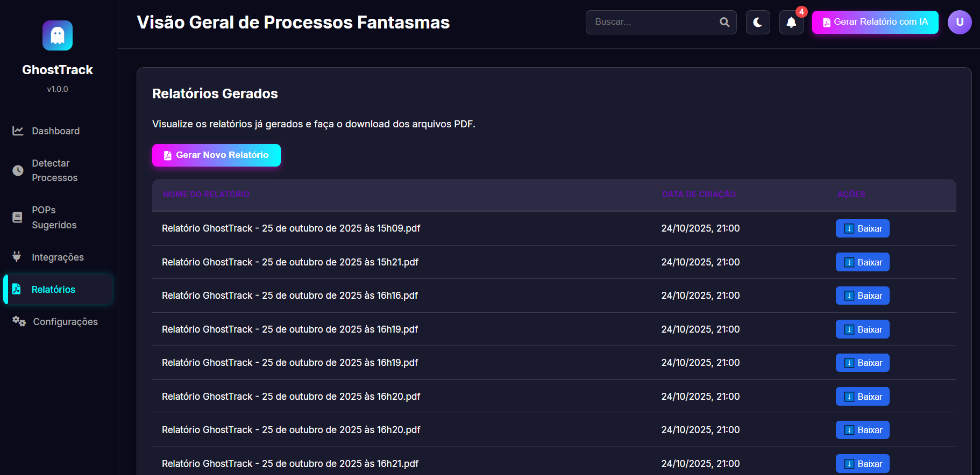This screenshot has height=475, width=980.
Task: Click Gerar Novo Relatório button
Action: (x=216, y=155)
